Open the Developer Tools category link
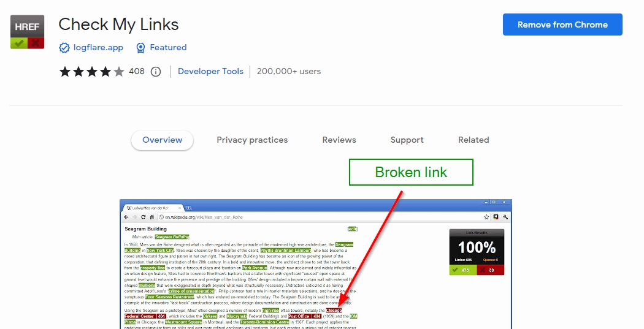644x329 pixels. (210, 72)
